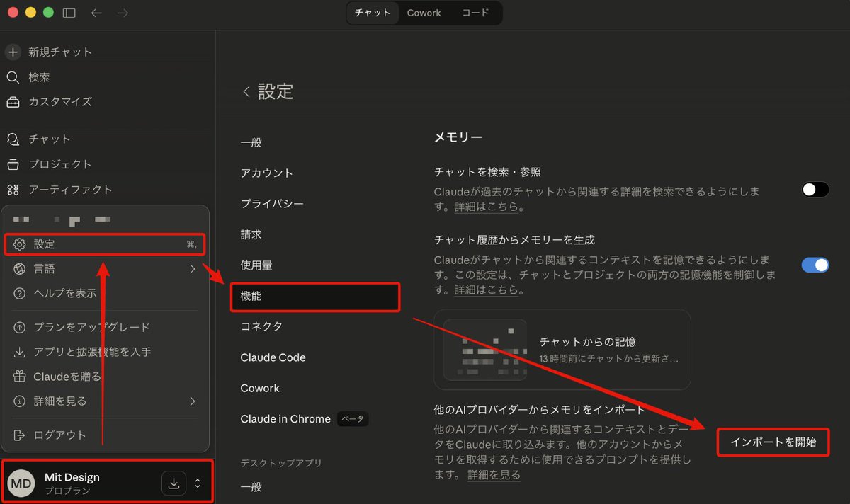Open the アカウント settings section
The height and width of the screenshot is (504, 850).
click(266, 173)
